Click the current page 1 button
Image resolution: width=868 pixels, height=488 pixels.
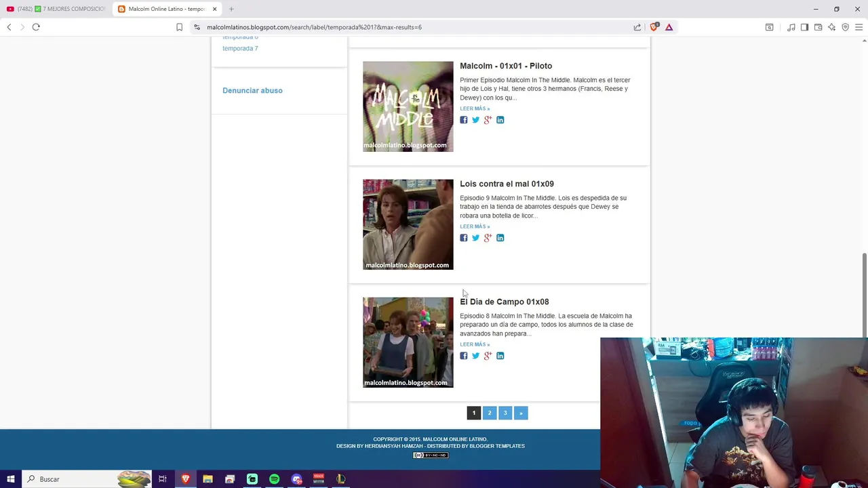point(474,413)
